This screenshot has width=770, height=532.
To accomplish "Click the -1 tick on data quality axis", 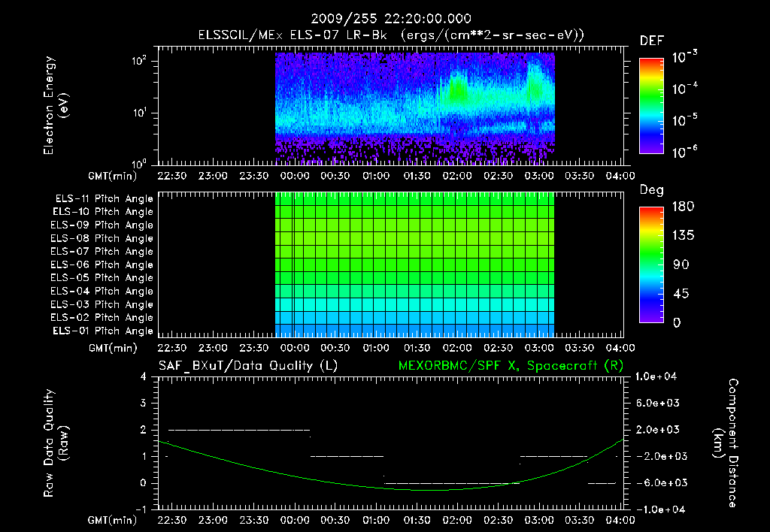I will tap(141, 509).
